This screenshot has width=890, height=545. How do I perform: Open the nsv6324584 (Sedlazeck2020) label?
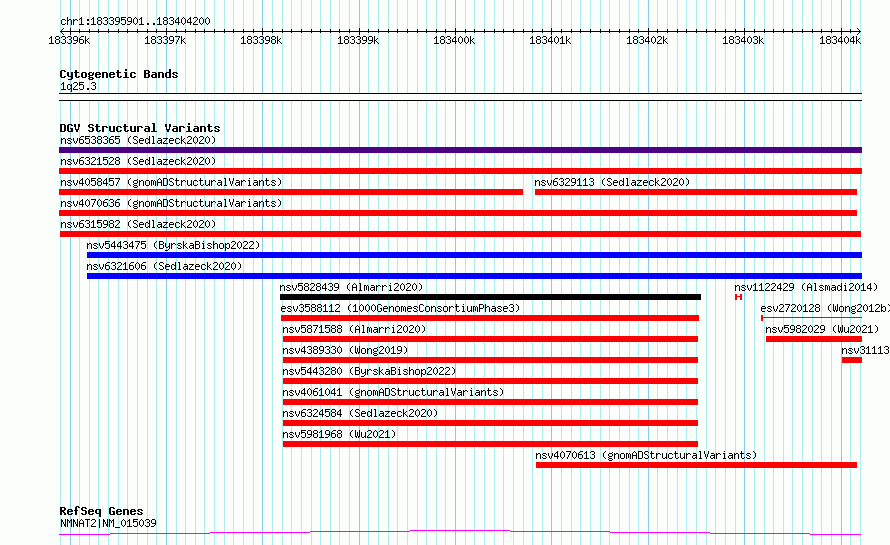pos(360,413)
